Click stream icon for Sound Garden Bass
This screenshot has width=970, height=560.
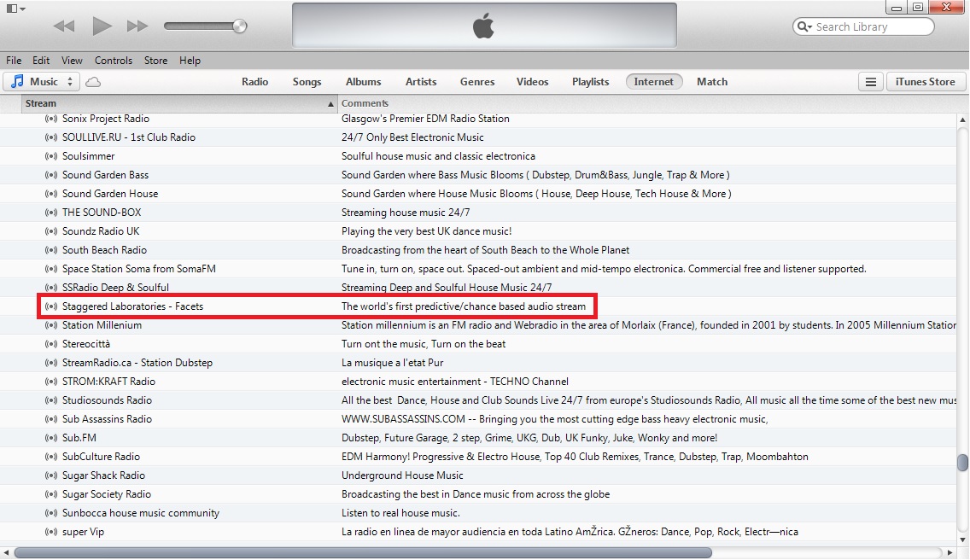click(51, 174)
